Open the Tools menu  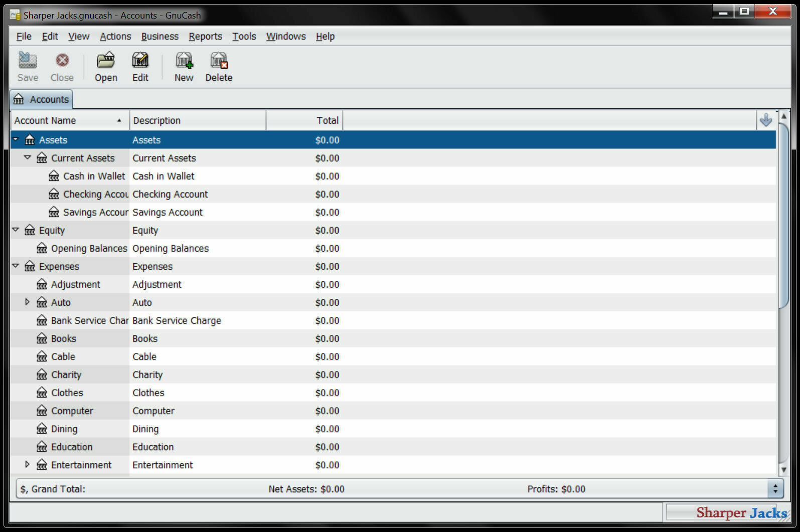tap(244, 36)
